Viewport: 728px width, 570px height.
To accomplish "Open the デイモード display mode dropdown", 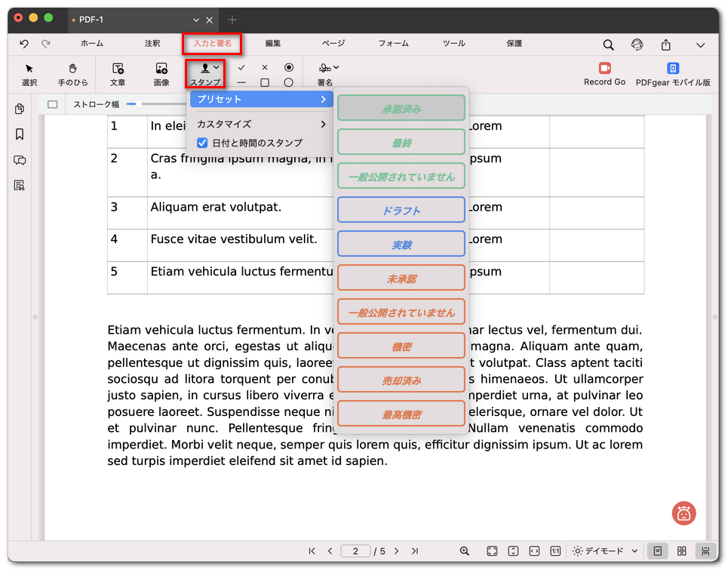I will [x=606, y=551].
